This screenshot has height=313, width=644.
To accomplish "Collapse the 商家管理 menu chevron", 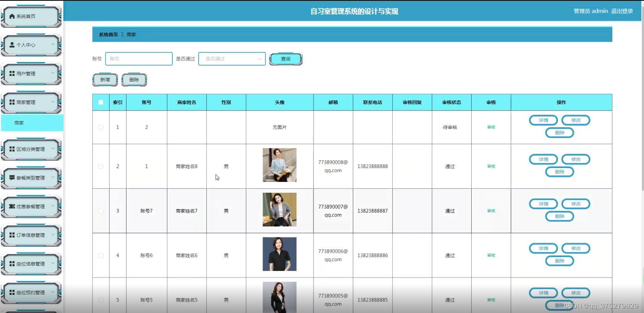I will (53, 102).
